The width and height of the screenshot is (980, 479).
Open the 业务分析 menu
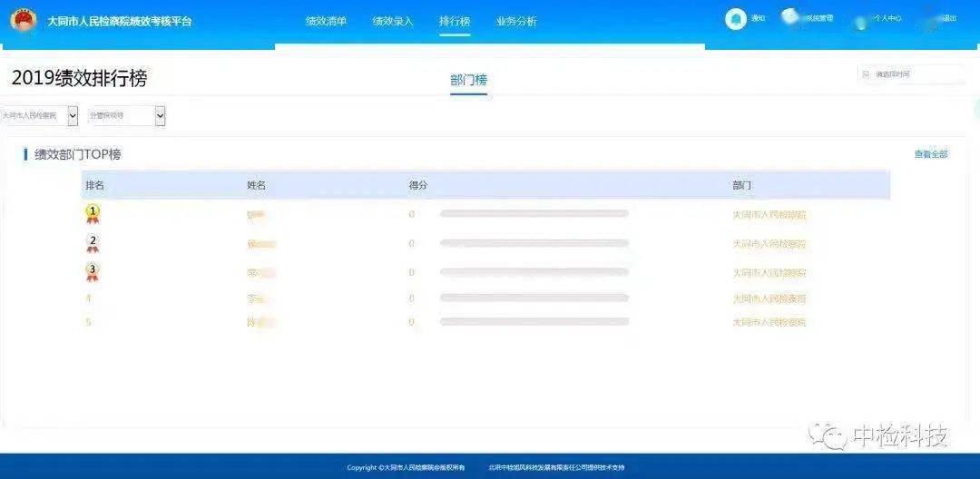pos(516,21)
